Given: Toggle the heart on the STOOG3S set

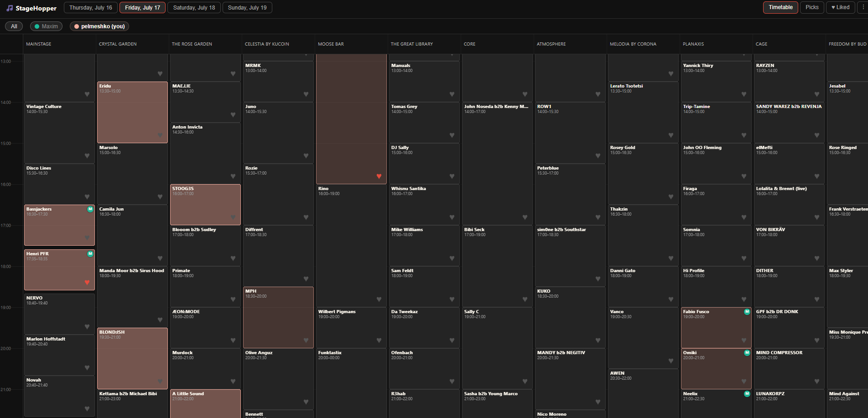Looking at the screenshot, I should pos(233,217).
